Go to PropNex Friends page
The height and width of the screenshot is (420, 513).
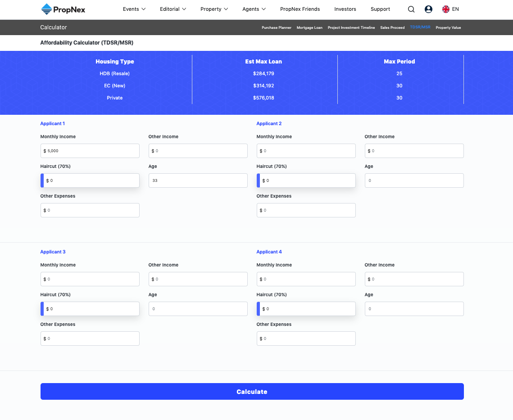pos(300,9)
